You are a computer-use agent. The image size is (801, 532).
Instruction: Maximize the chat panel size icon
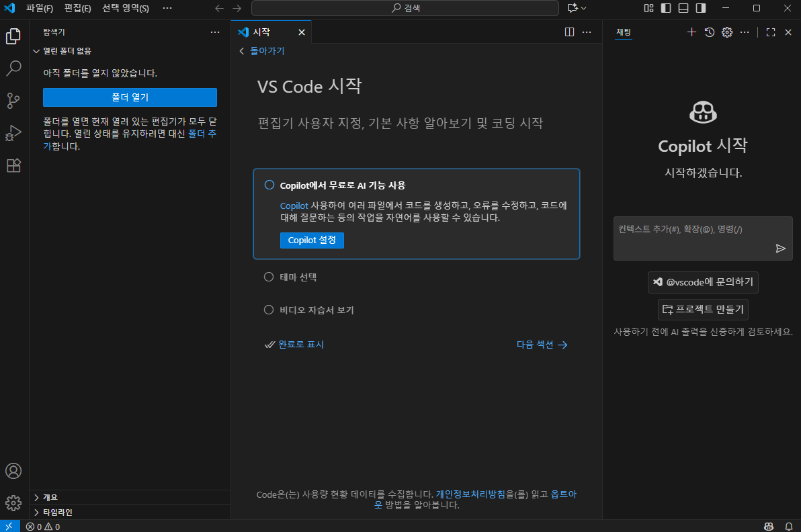click(x=771, y=32)
